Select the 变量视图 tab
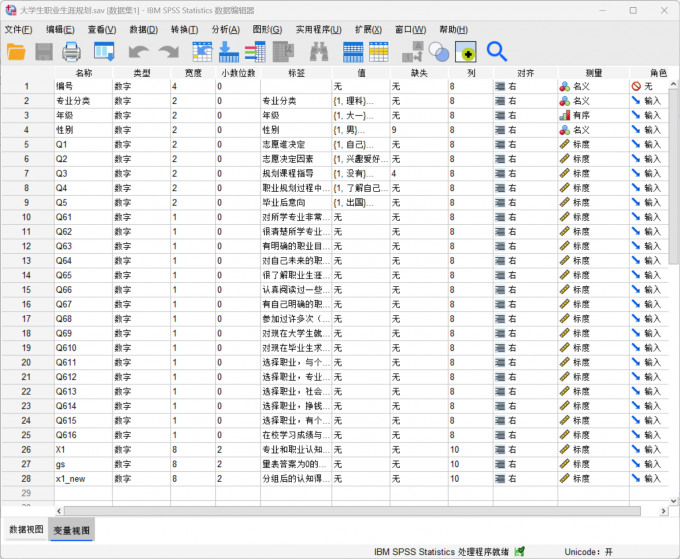The height and width of the screenshot is (559, 680). coord(71,529)
